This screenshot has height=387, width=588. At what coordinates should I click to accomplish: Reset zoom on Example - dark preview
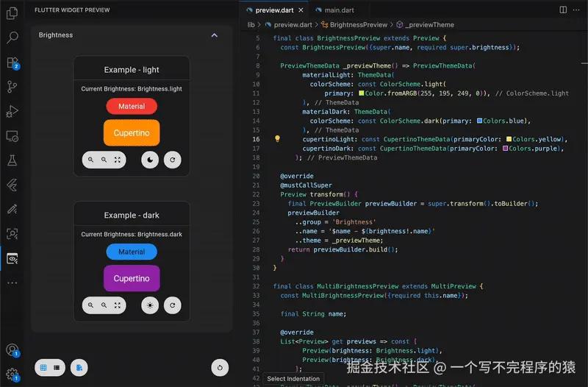click(x=118, y=305)
